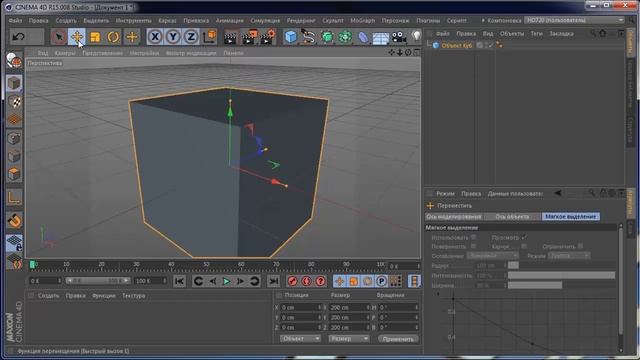Toggle X axis lock
640x360 pixels.
[x=155, y=37]
